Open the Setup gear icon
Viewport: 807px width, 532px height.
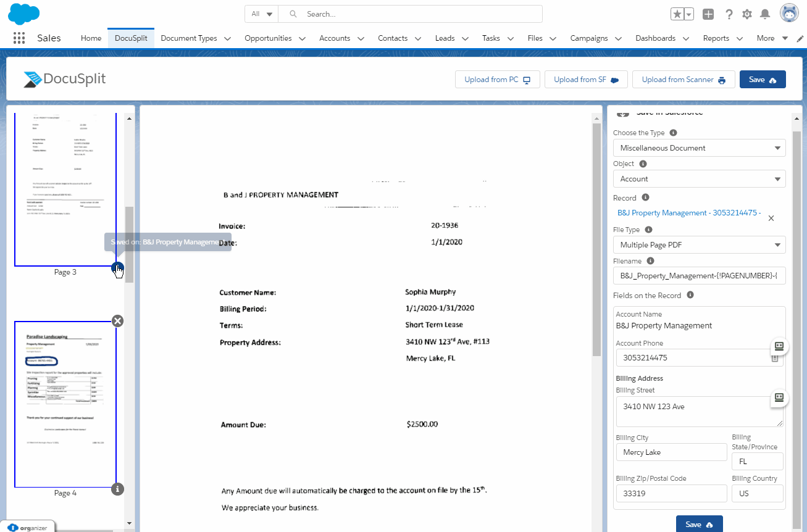tap(747, 14)
